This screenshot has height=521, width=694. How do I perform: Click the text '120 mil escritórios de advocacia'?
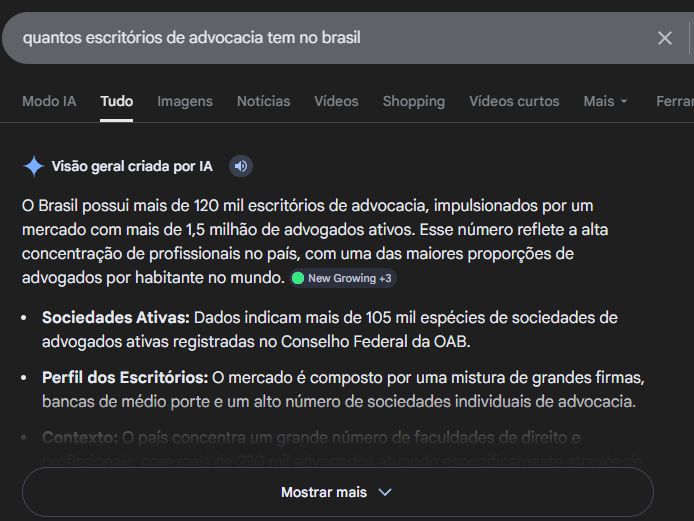tap(309, 206)
